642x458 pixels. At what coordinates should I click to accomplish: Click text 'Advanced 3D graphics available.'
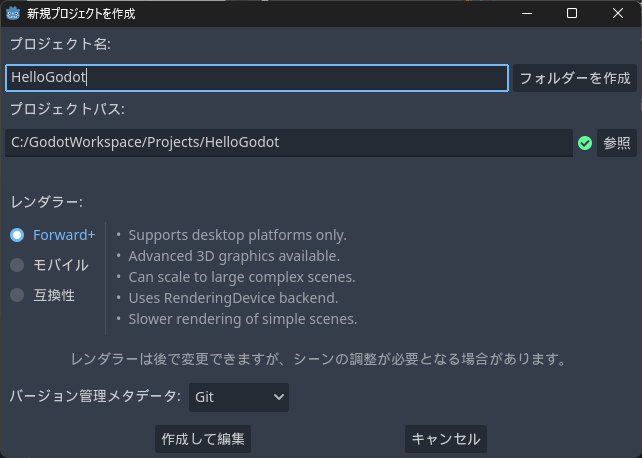(x=234, y=256)
